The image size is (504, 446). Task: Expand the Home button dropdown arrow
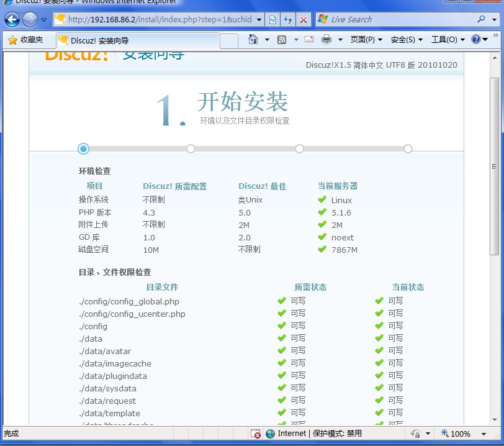coord(267,40)
